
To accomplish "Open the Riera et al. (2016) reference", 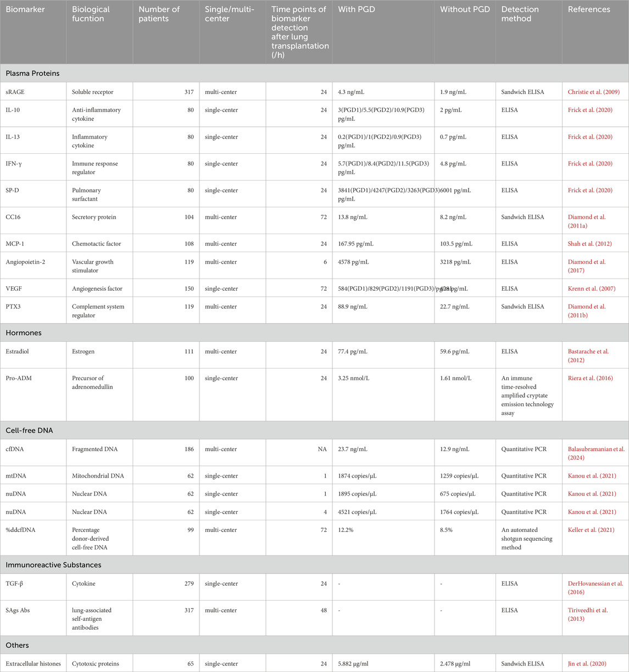I will tap(589, 378).
